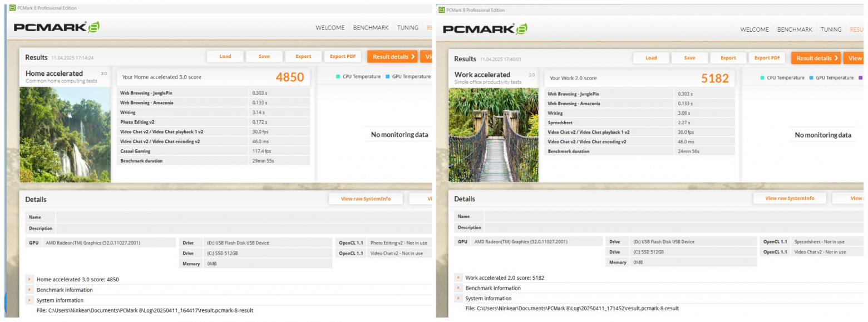Image resolution: width=868 pixels, height=322 pixels.
Task: Click CPU Temperature legend swatch in left window
Action: pyautogui.click(x=338, y=76)
